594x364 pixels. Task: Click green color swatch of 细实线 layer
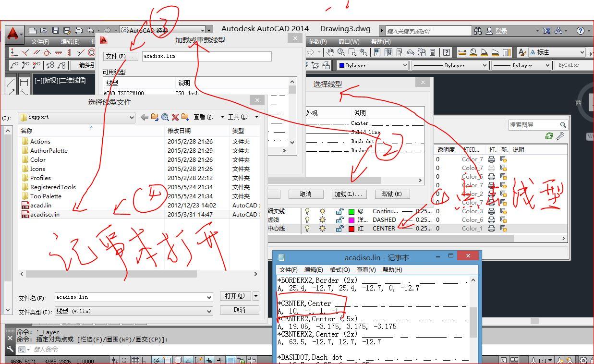tap(352, 211)
